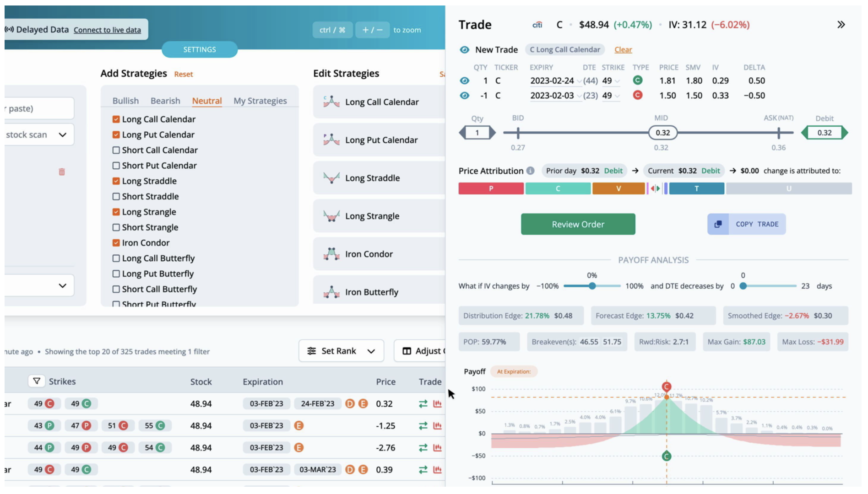Open the Set Rank dropdown
Screen dimensions: 868x494
point(341,351)
